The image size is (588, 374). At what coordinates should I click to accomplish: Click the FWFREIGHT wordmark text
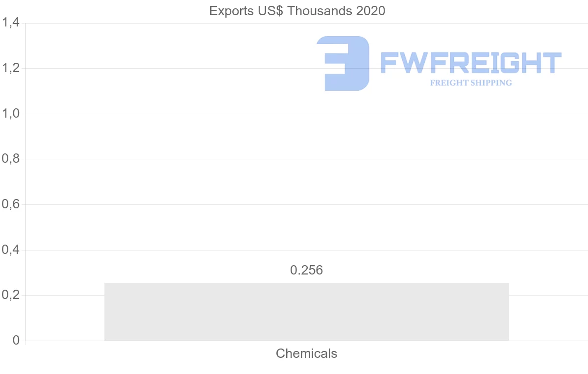[470, 63]
